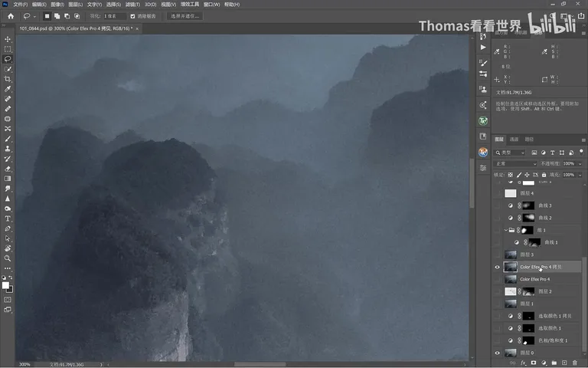Viewport: 588px width, 368px height.
Task: Open the blend mode 正常 dropdown
Action: pyautogui.click(x=516, y=164)
